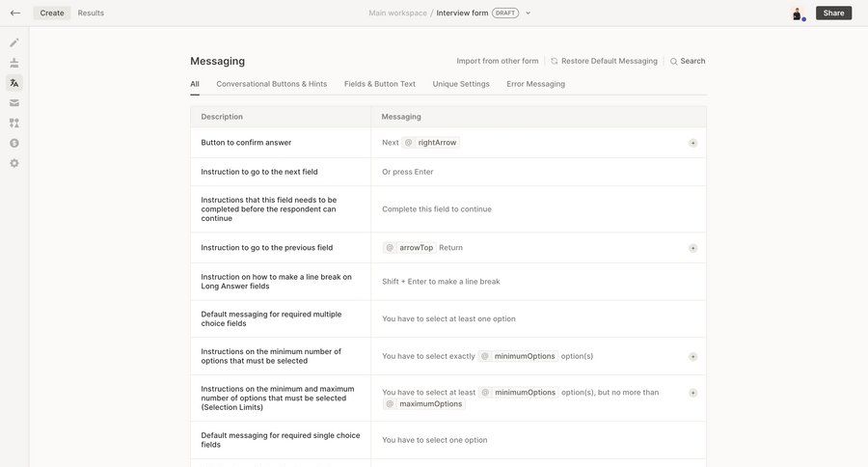This screenshot has height=467, width=868.
Task: Add variable to Button to confirm answer row
Action: [692, 143]
